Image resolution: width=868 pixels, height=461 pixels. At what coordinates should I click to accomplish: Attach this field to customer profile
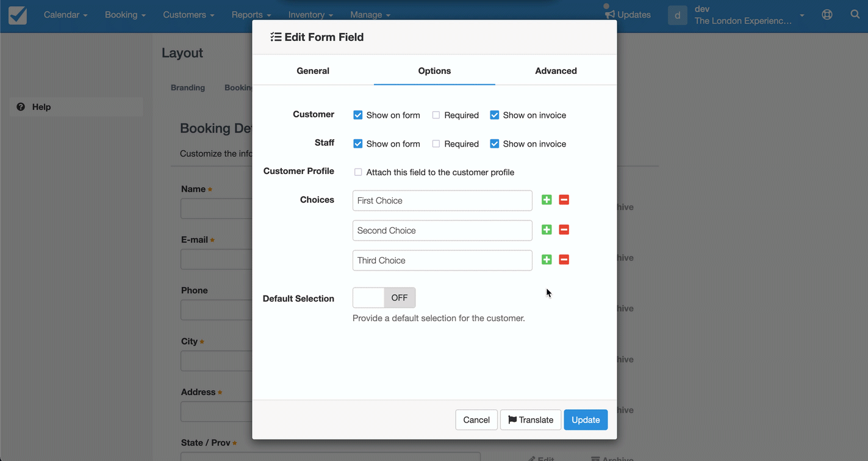tap(358, 172)
